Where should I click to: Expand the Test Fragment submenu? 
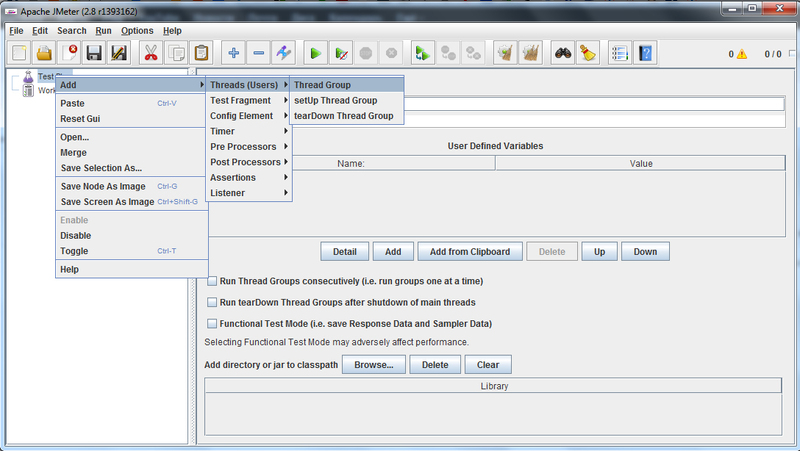[248, 101]
